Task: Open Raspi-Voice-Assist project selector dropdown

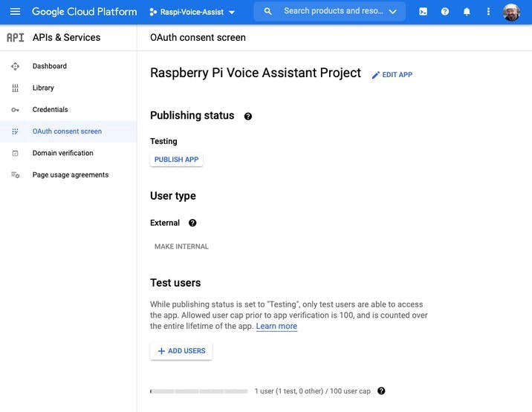Action: (x=192, y=13)
